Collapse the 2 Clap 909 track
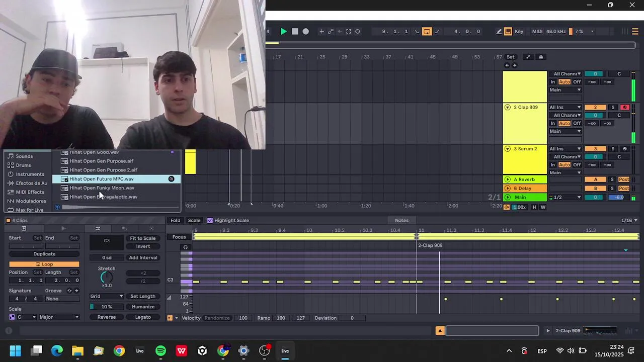Viewport: 644px width, 362px height. [507, 107]
